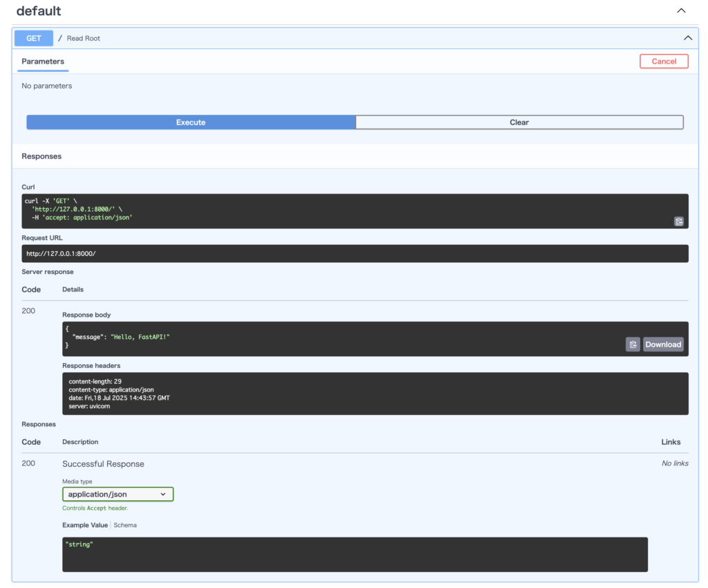Cancel the try-it-out mode
This screenshot has width=708, height=588.
[664, 62]
